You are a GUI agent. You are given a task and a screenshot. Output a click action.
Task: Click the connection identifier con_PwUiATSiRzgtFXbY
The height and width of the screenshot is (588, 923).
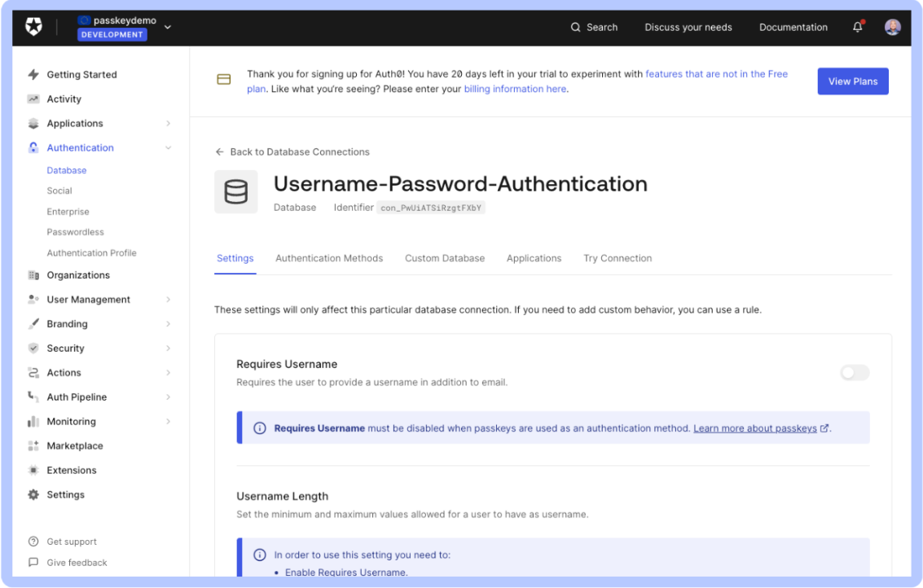tap(431, 208)
